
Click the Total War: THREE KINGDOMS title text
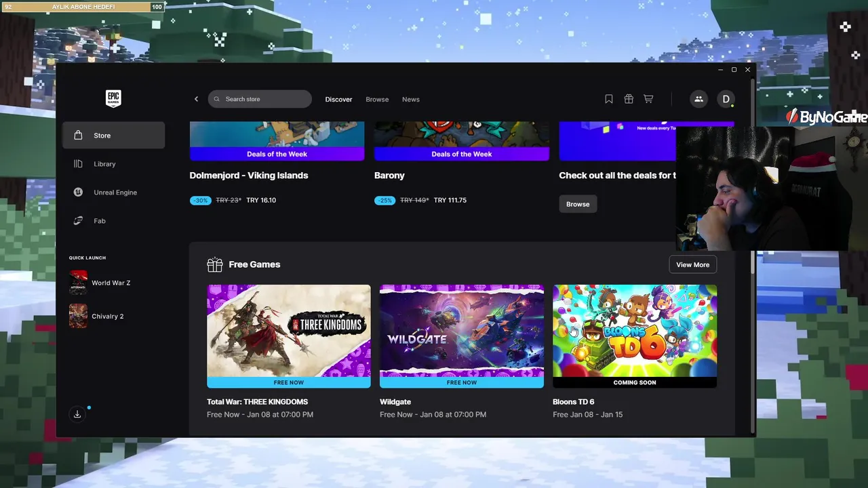pos(257,402)
